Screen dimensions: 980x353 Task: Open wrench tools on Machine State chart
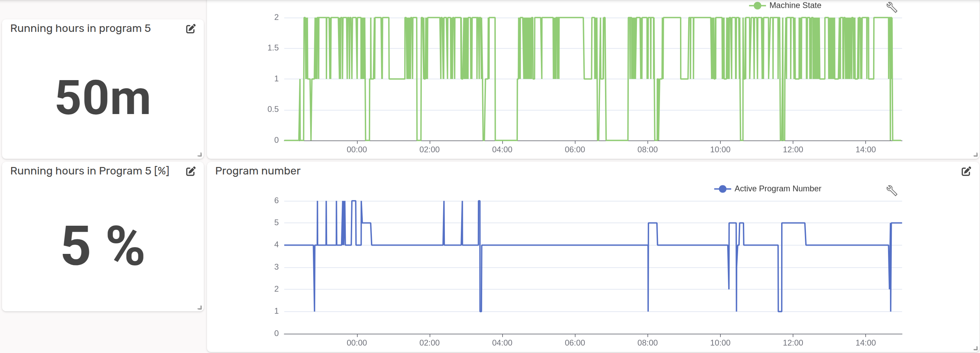click(891, 7)
